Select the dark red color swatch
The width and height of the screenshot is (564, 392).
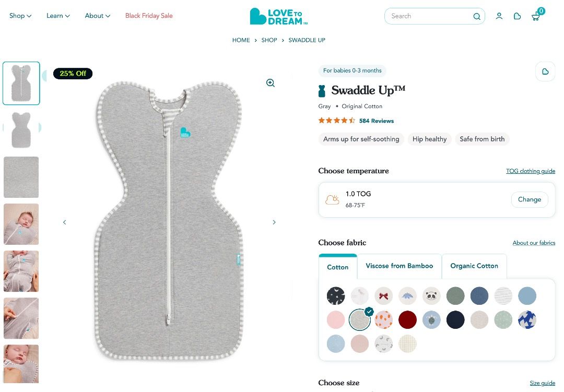click(408, 319)
